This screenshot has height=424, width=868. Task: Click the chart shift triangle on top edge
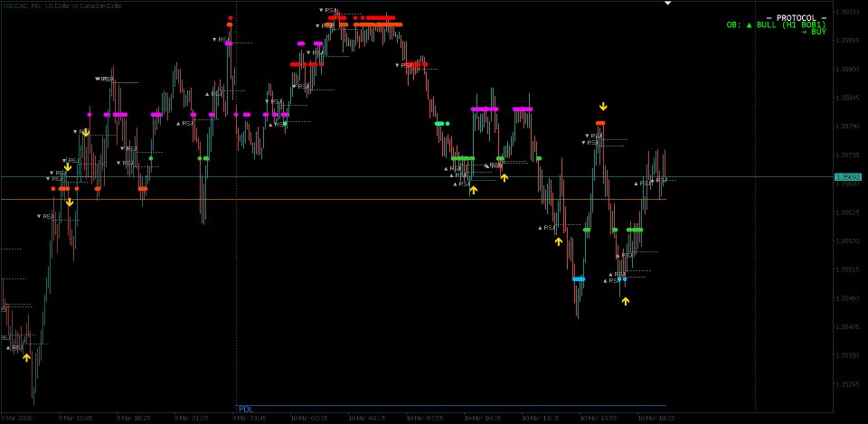tap(667, 3)
